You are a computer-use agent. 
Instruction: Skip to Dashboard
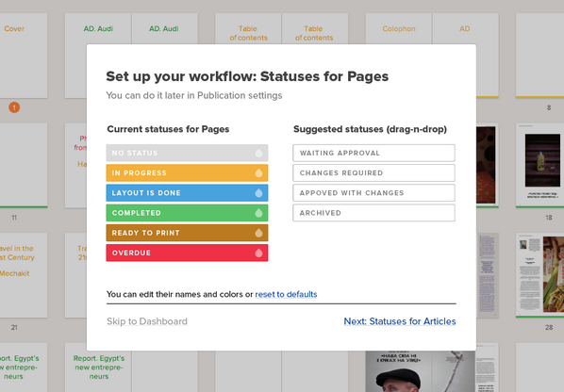pyautogui.click(x=147, y=321)
